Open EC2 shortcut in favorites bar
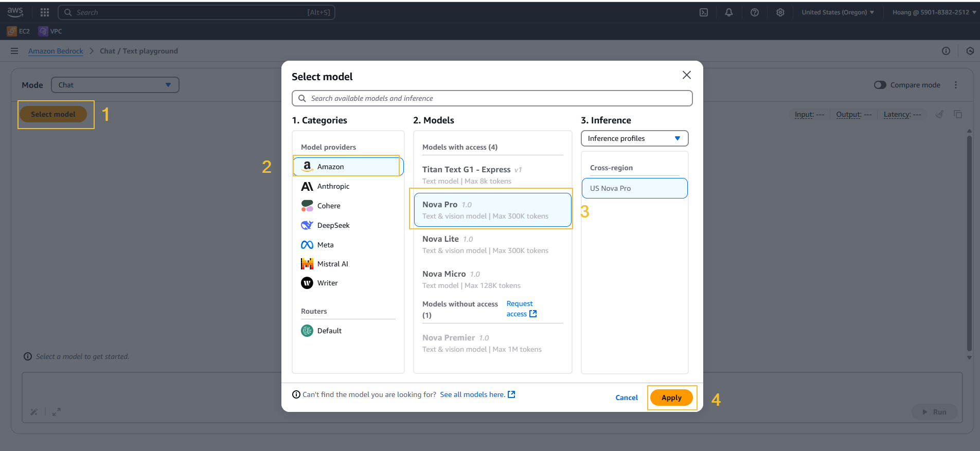Image resolution: width=980 pixels, height=451 pixels. pos(19,31)
